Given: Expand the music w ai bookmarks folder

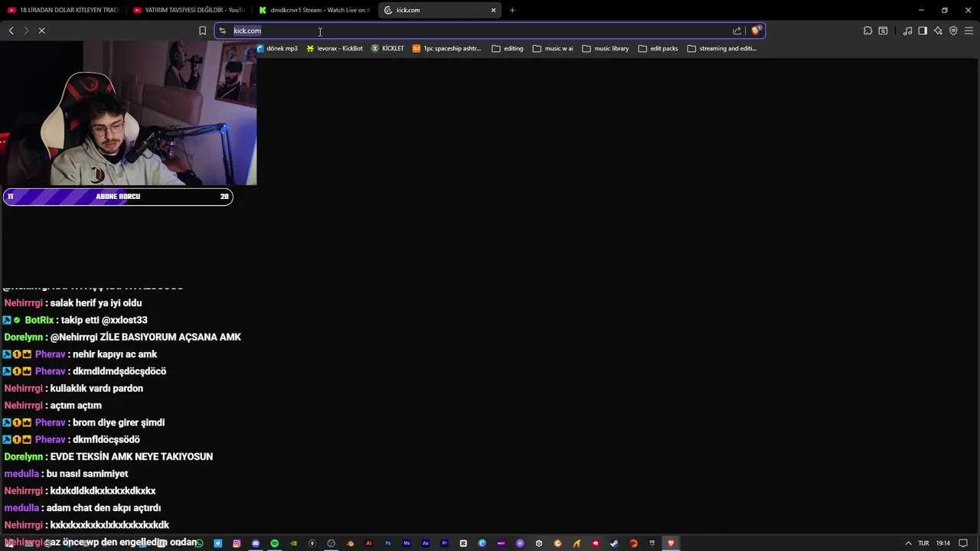Looking at the screenshot, I should pyautogui.click(x=553, y=48).
